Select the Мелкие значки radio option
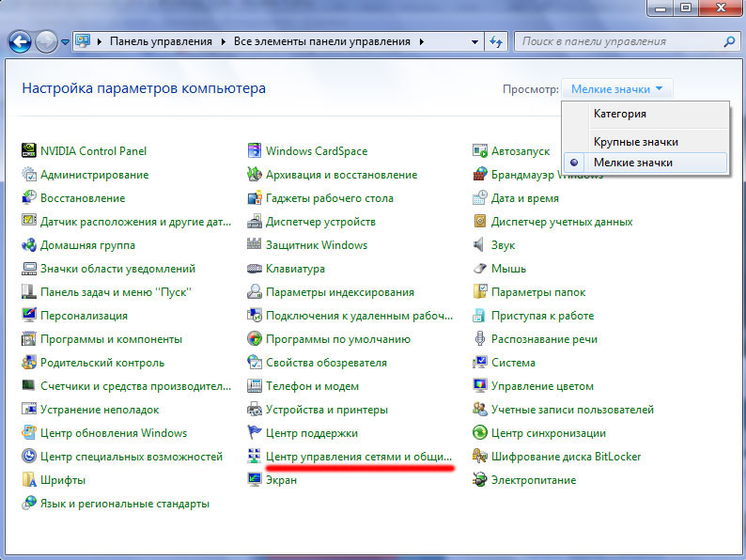746x560 pixels. point(645,163)
